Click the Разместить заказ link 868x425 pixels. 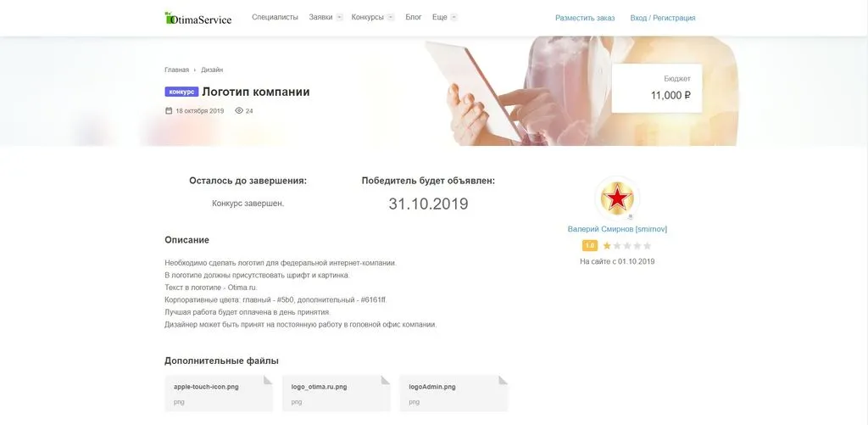click(x=585, y=18)
